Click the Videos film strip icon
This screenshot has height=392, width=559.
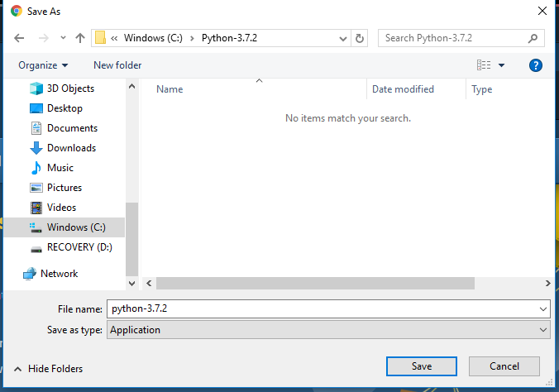(x=36, y=208)
